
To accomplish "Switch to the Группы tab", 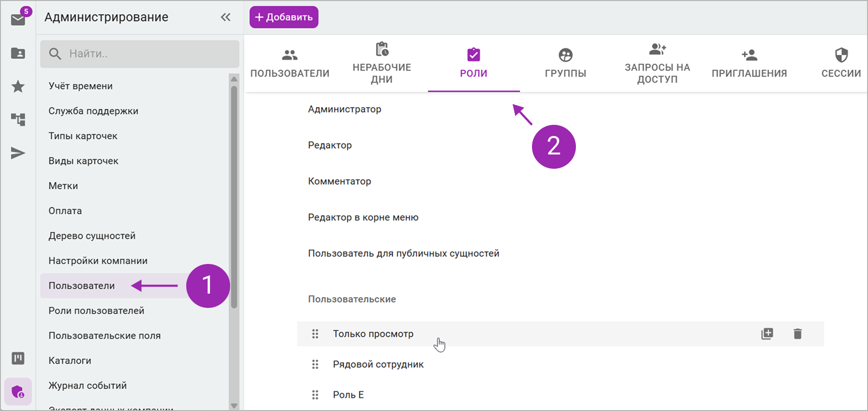I will pyautogui.click(x=565, y=63).
